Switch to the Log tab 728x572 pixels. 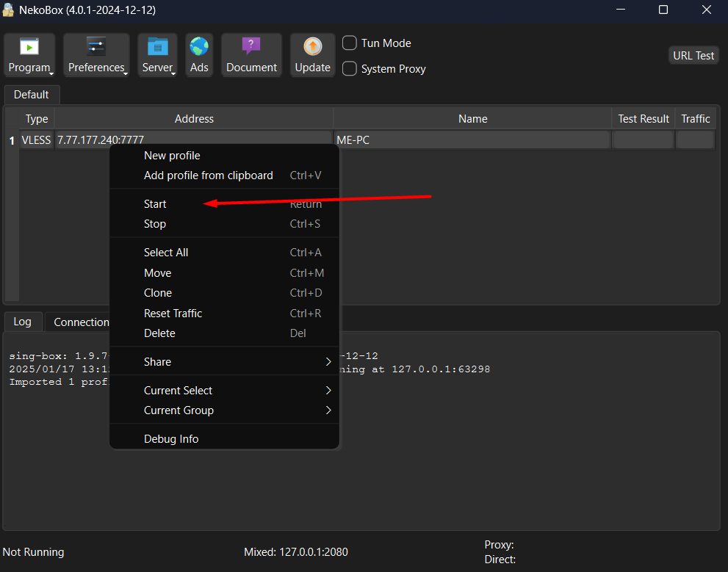23,322
